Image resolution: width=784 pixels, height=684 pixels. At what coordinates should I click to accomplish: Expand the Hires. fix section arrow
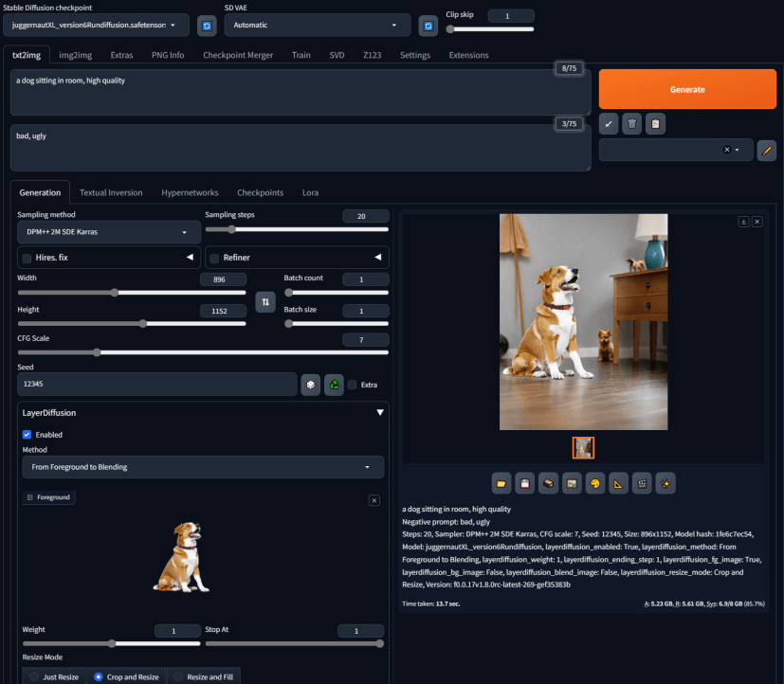pos(190,258)
